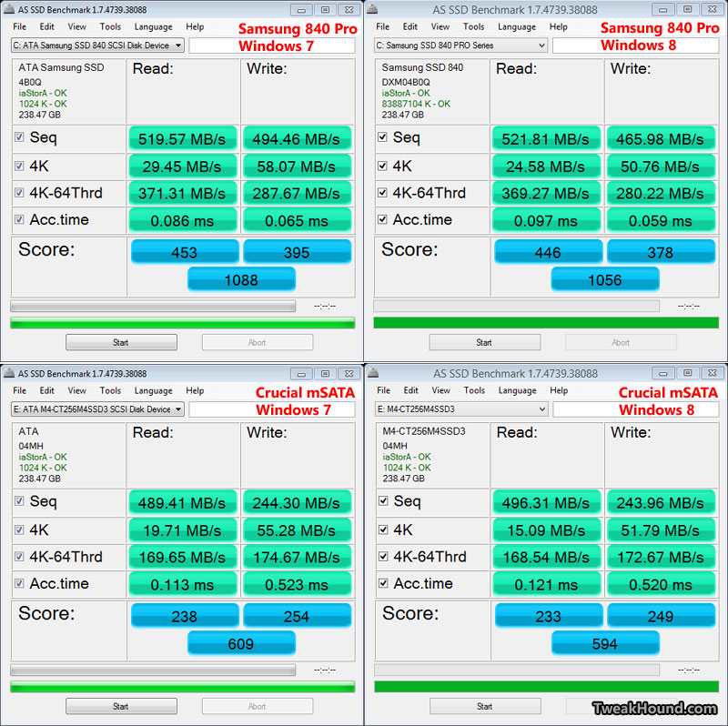The image size is (728, 726).
Task: Uncheck Seq test in Samsung Windows 8 window
Action: pos(382,137)
